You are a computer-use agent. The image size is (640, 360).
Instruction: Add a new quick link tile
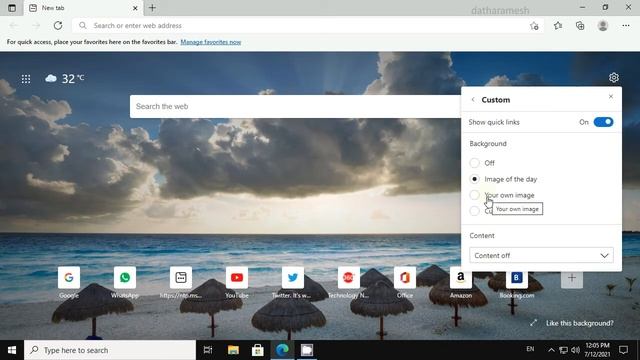(x=572, y=278)
